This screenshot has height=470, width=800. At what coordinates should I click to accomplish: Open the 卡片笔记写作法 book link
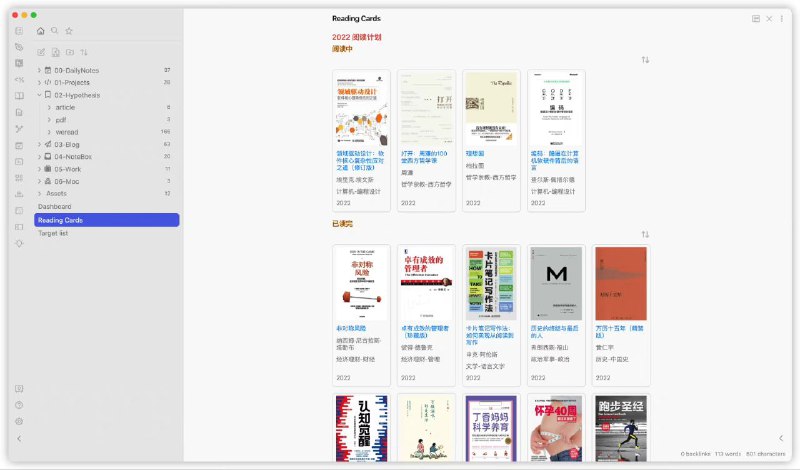click(490, 335)
